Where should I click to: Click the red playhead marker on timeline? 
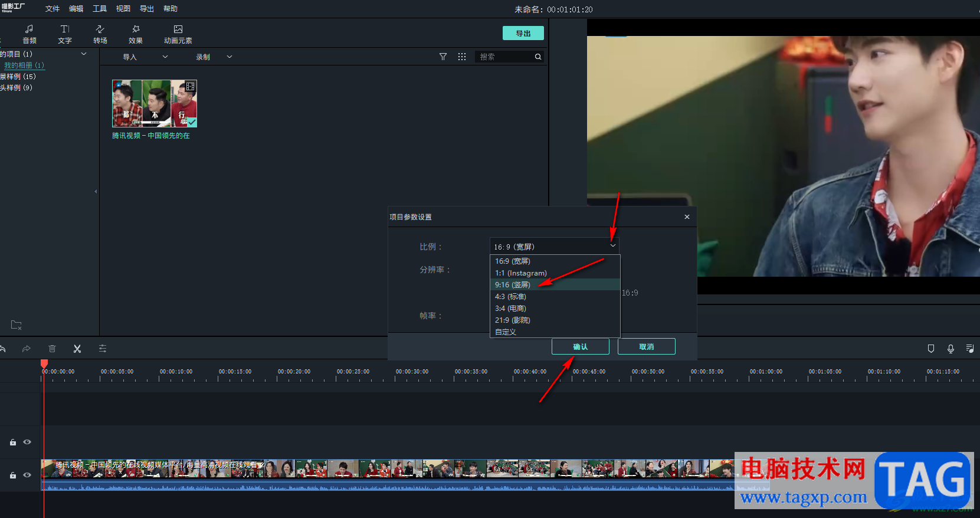(44, 363)
